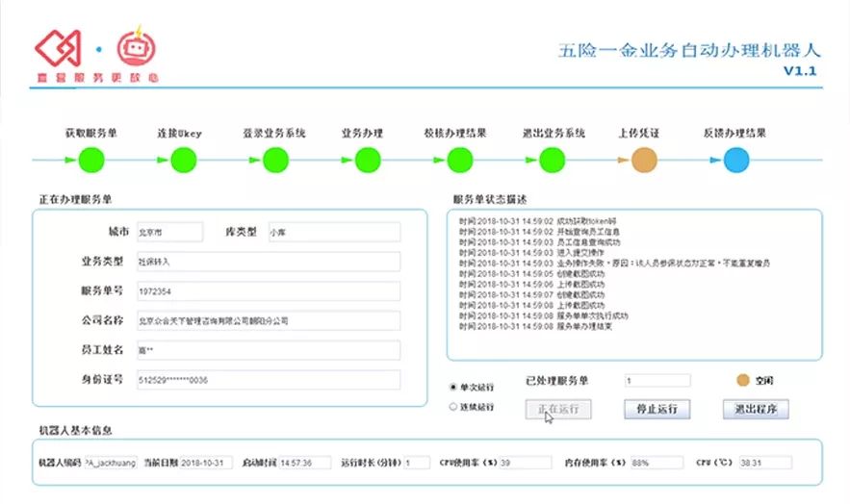Click the green circle under 业务办理

pos(368,161)
